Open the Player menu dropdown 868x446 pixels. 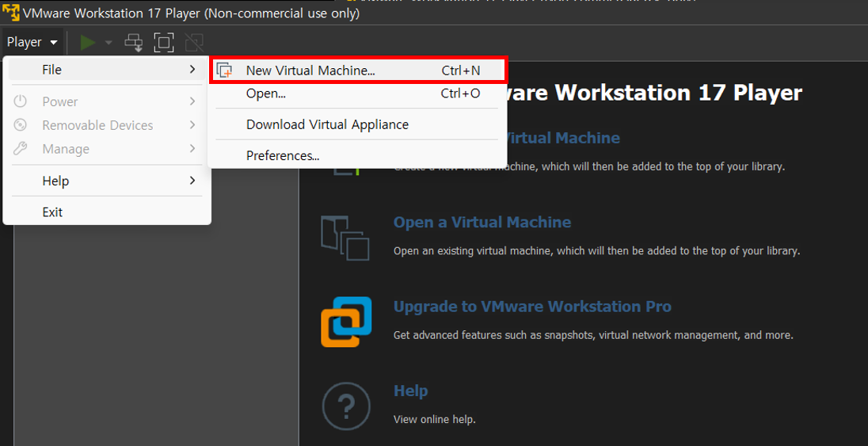tap(32, 42)
